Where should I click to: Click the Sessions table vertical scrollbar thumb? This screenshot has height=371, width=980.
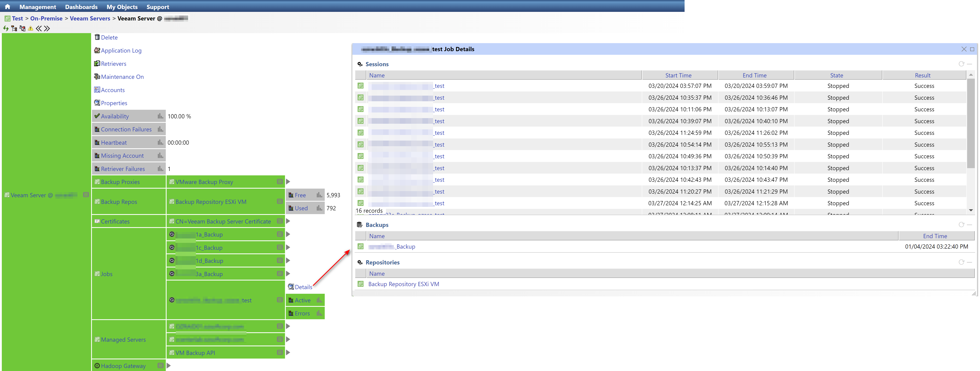[x=971, y=124]
